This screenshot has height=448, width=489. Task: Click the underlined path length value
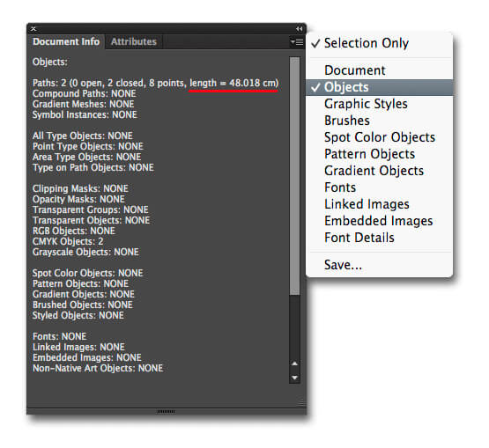(x=233, y=84)
